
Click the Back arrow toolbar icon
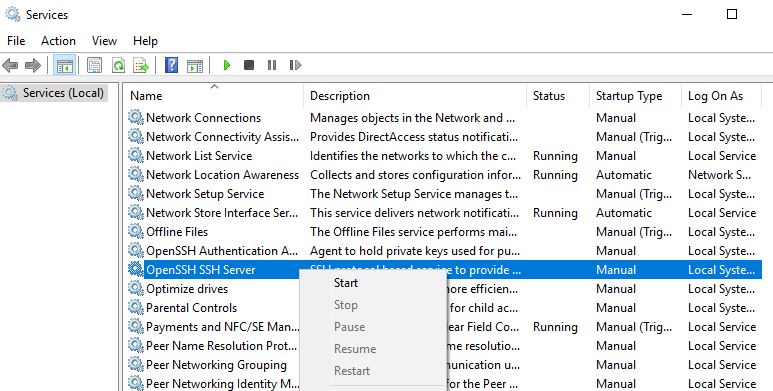pos(10,65)
